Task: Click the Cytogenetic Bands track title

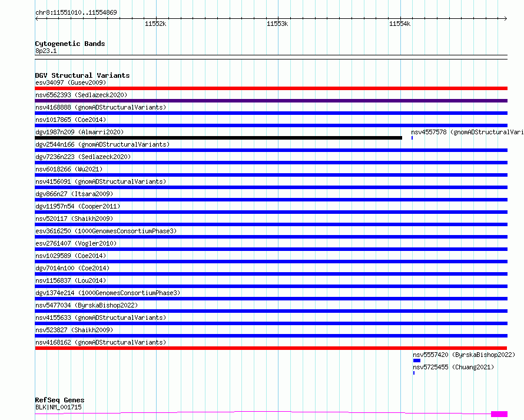Action: click(70, 44)
